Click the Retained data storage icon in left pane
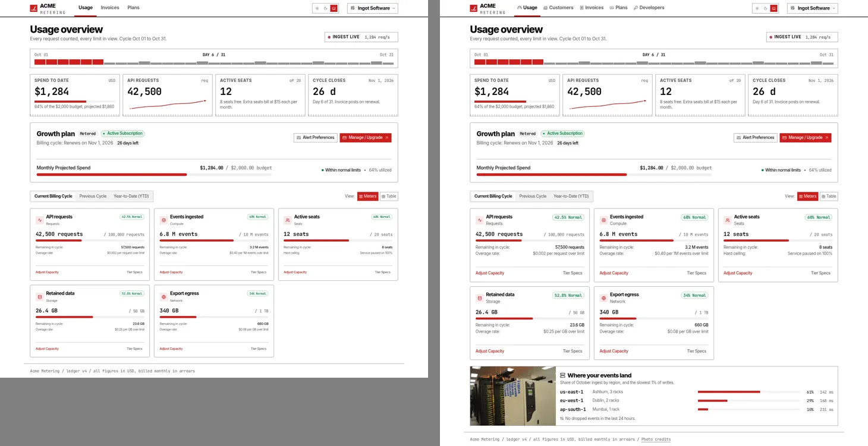The height and width of the screenshot is (446, 868). click(x=40, y=296)
